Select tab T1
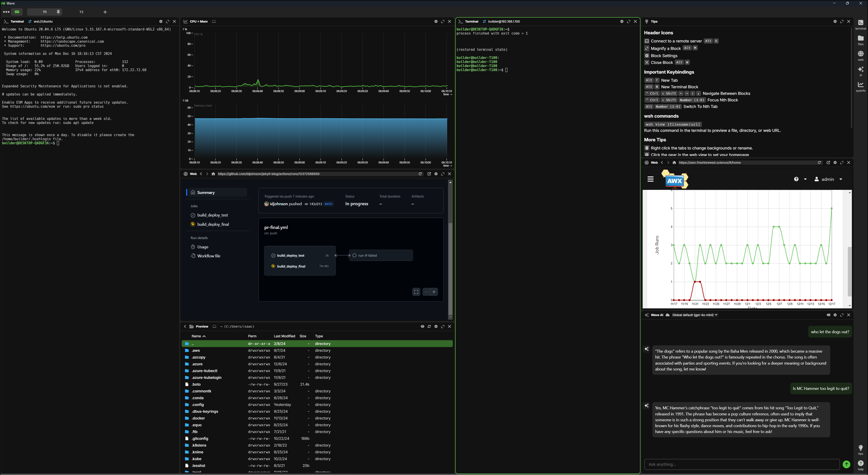Viewport: 868px width, 475px height. pos(45,12)
